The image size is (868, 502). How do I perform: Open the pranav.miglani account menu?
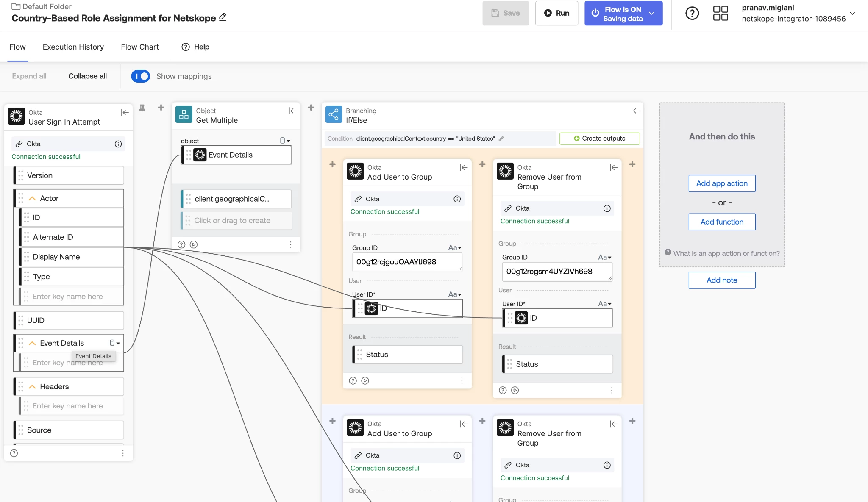click(x=799, y=13)
